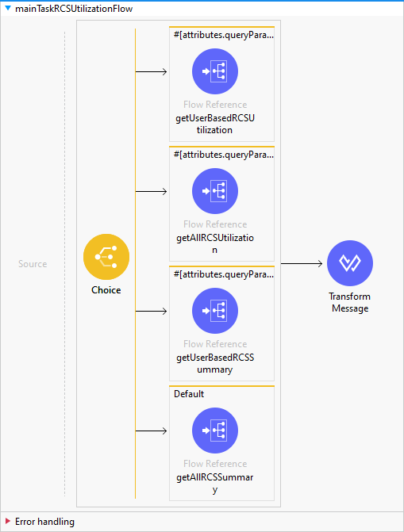This screenshot has width=404, height=532.
Task: Click the Choice label text
Action: pos(106,290)
